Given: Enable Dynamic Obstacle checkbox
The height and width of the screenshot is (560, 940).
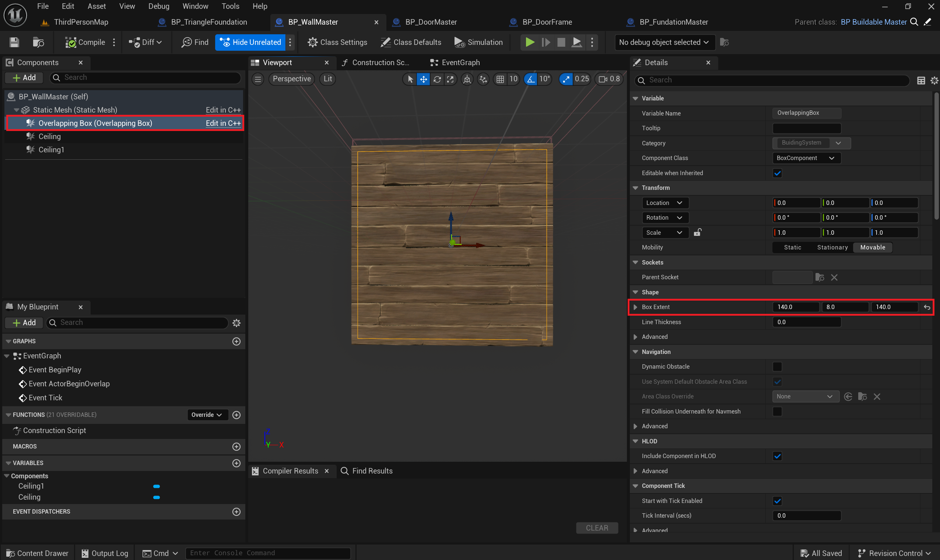Looking at the screenshot, I should pyautogui.click(x=777, y=367).
